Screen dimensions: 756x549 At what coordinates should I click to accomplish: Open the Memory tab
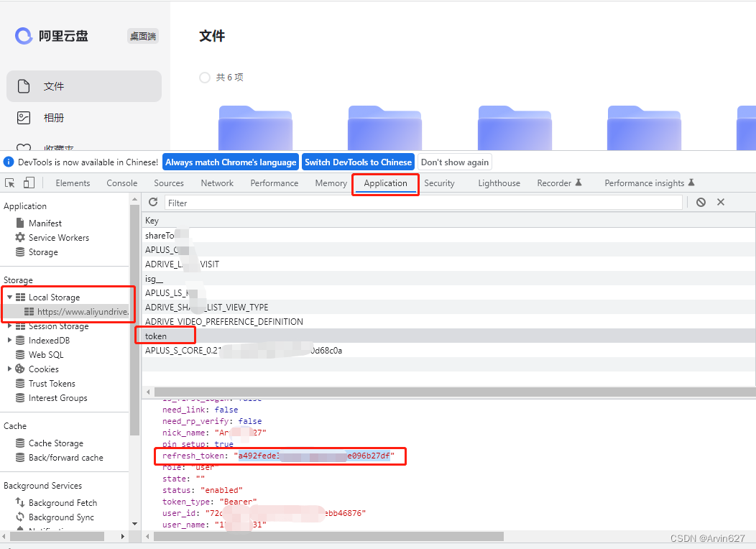point(331,183)
